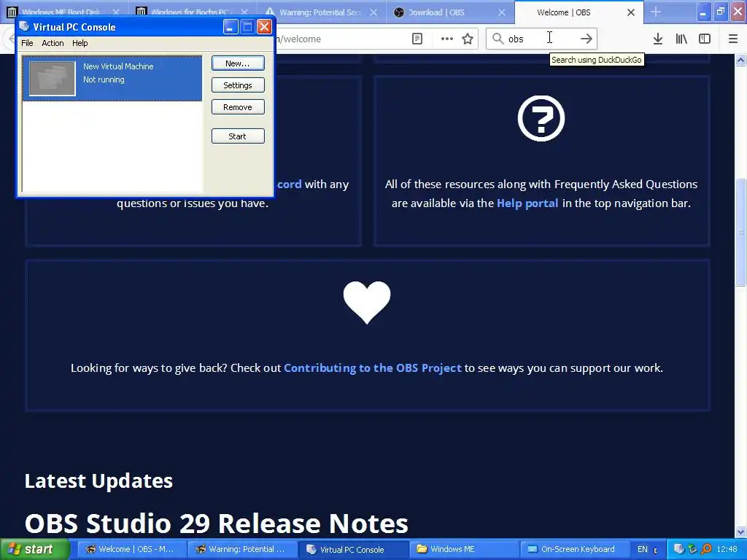Minimize the Virtual PC Console window
This screenshot has width=747, height=560.
click(231, 27)
